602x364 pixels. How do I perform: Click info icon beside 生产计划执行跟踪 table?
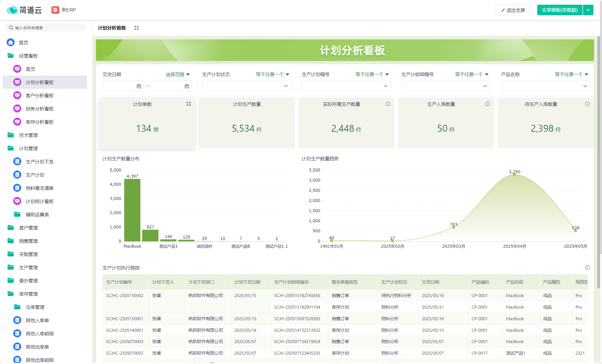pyautogui.click(x=587, y=268)
